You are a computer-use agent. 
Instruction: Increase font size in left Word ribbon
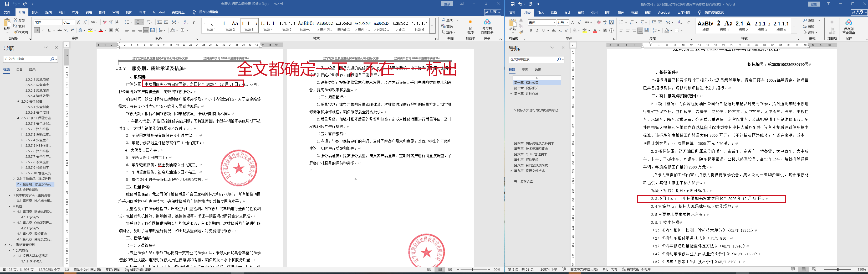pos(79,22)
